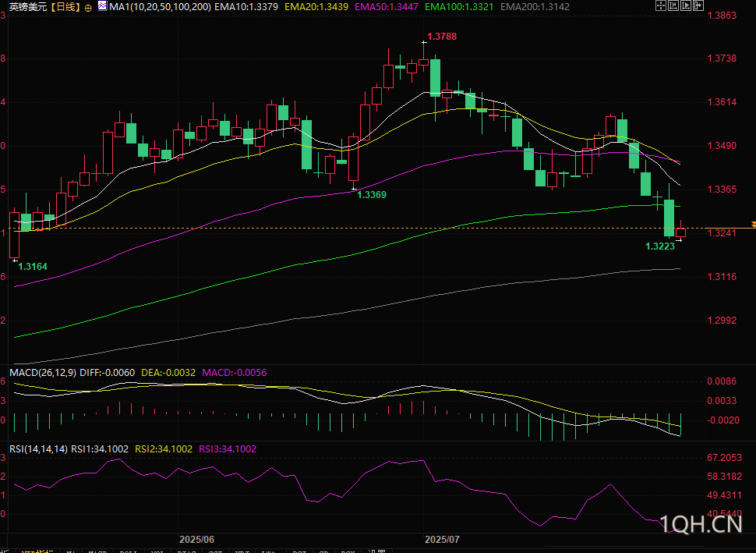Click the orange circle-cross icon beside 日线

[88, 8]
